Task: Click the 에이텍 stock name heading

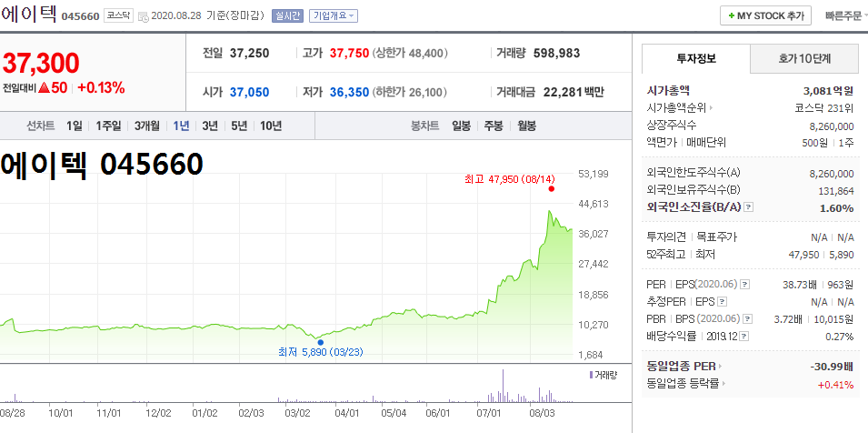Action: (x=29, y=14)
